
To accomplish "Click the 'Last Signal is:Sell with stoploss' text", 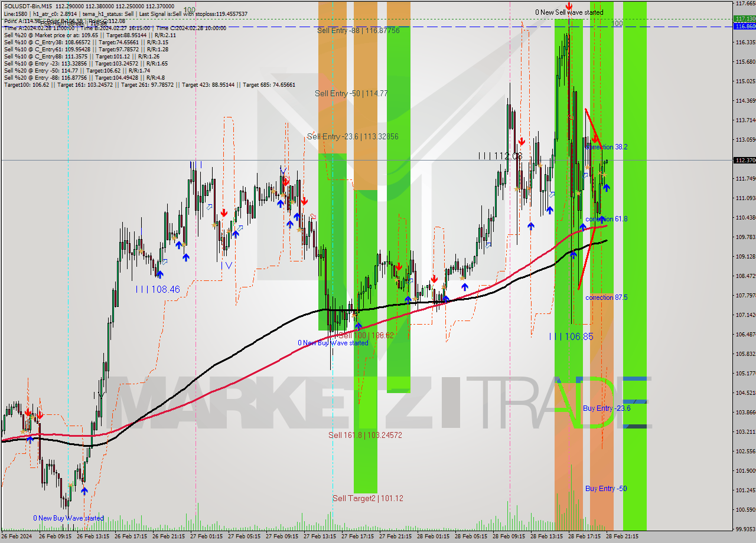I will (176, 14).
